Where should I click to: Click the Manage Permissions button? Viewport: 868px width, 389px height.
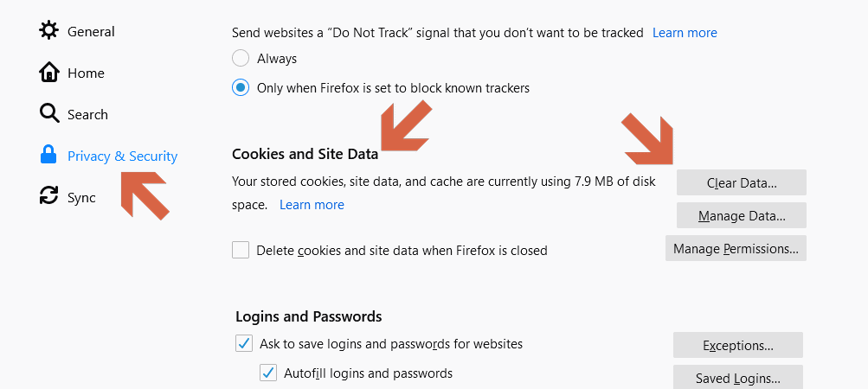(x=736, y=249)
